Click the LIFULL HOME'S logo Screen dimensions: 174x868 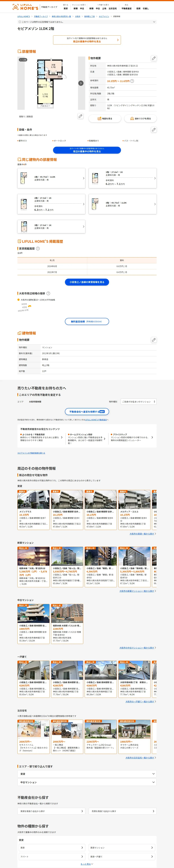tap(25, 7)
